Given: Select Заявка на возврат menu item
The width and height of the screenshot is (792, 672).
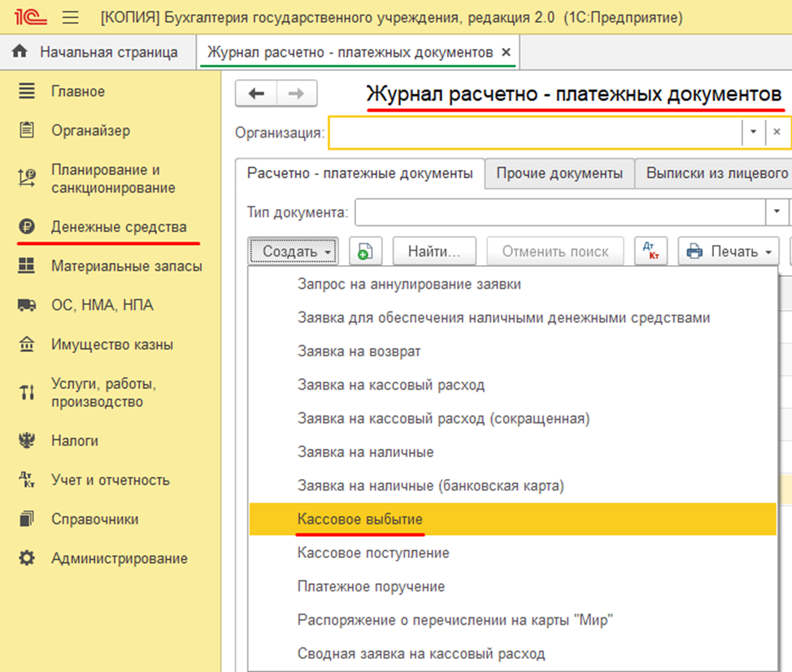Looking at the screenshot, I should click(512, 351).
